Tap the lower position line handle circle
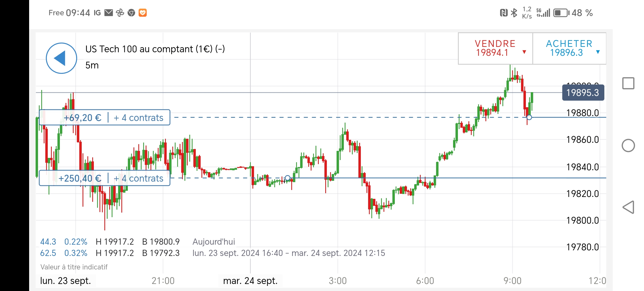The height and width of the screenshot is (291, 644). point(287,178)
